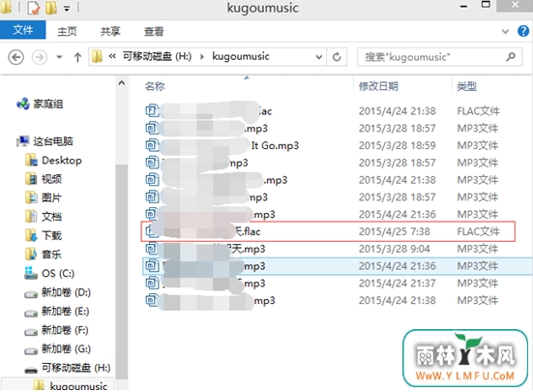The image size is (533, 392).
Task: Sort by 名称 column header
Action: (155, 86)
